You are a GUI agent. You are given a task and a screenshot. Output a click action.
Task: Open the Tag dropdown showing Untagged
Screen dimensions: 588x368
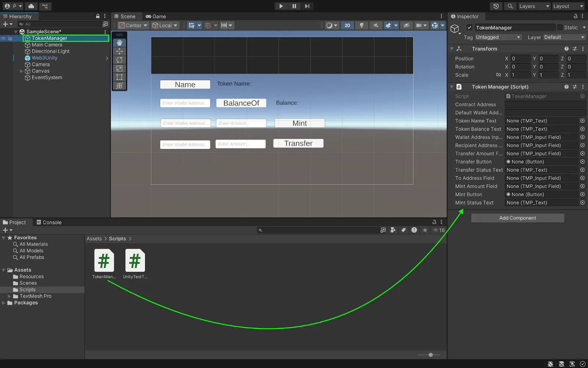click(498, 37)
